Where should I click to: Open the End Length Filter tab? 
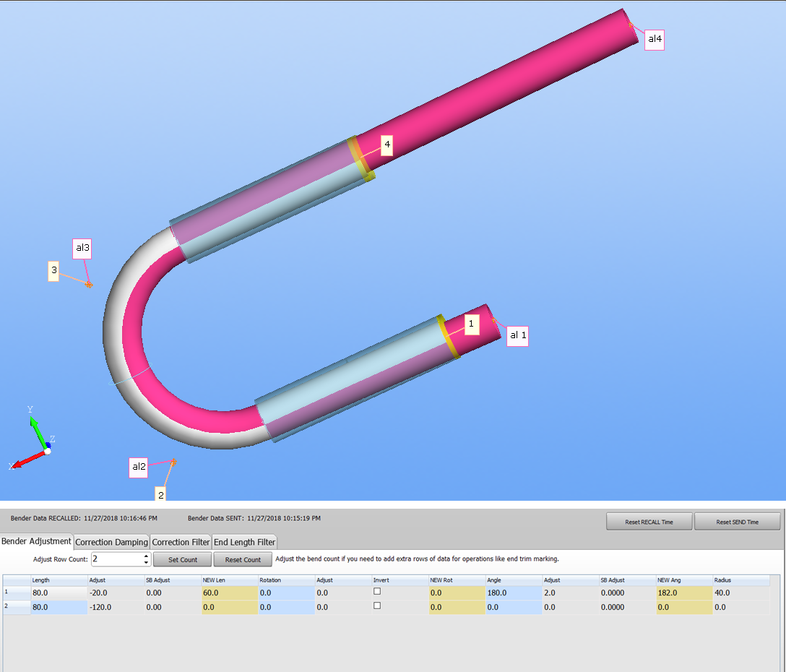(x=244, y=542)
